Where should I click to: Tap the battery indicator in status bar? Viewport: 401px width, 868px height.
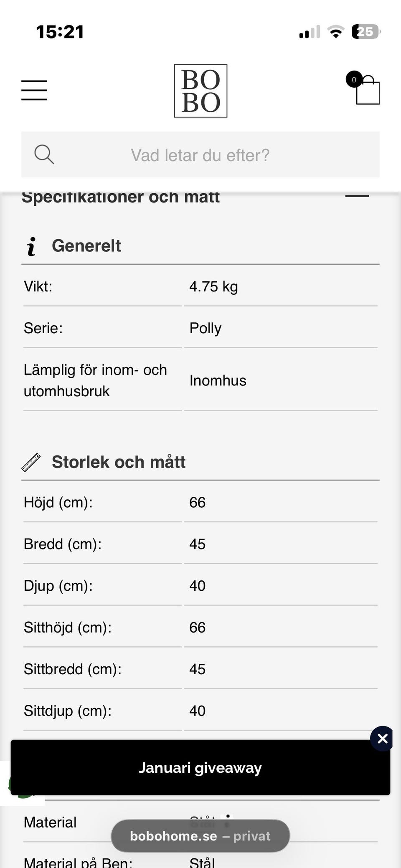click(x=365, y=32)
